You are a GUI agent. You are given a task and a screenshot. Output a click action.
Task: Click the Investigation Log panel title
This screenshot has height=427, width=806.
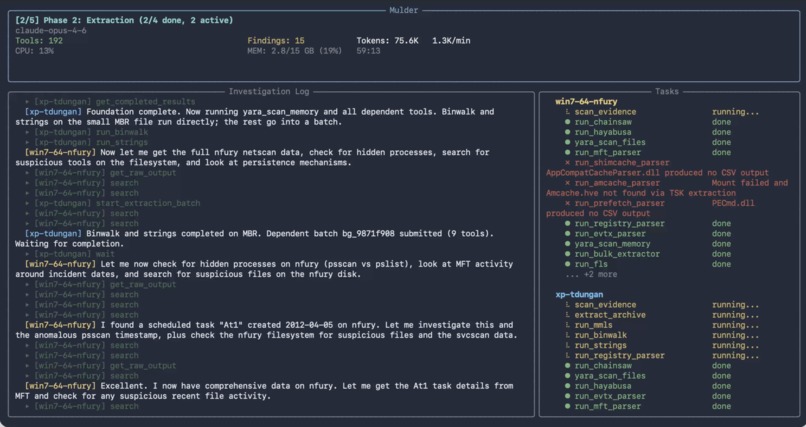269,91
